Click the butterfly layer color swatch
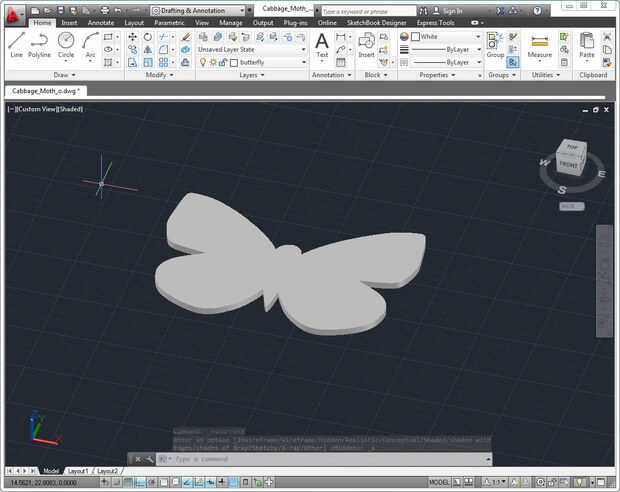 pos(234,62)
